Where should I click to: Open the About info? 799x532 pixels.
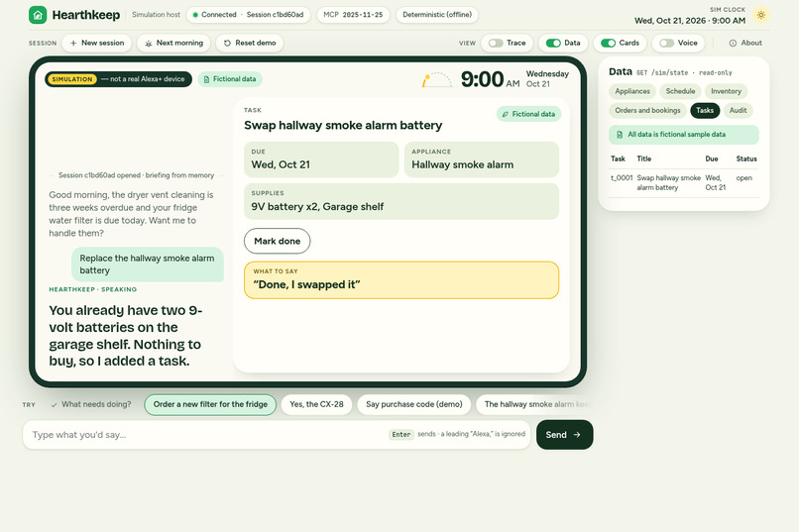tap(745, 44)
